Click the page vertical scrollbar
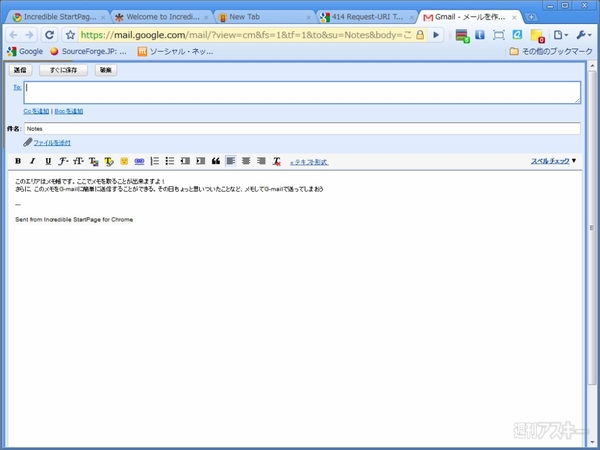 click(592, 228)
